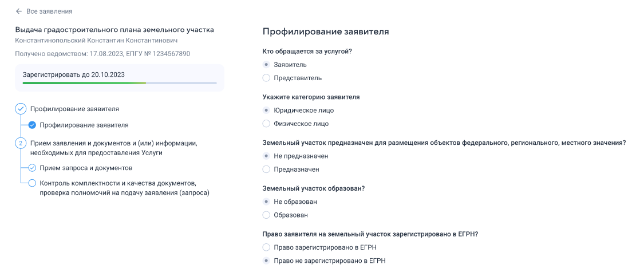
Task: Choose Физическое лицо as applicant category
Action: click(266, 124)
